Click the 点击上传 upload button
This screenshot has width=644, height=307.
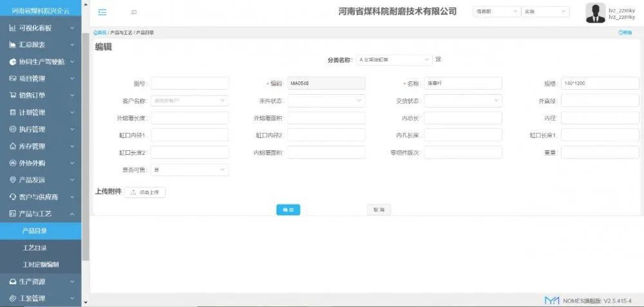point(145,192)
